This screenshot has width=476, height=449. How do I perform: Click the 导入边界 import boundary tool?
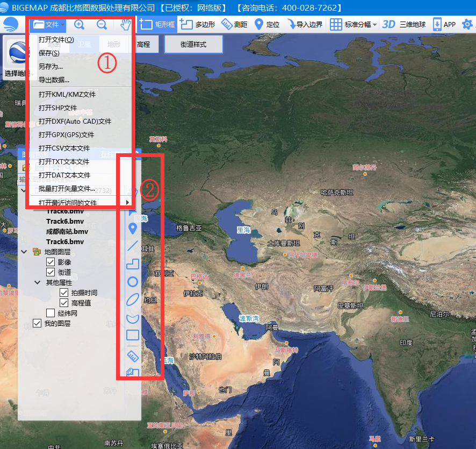click(x=305, y=24)
